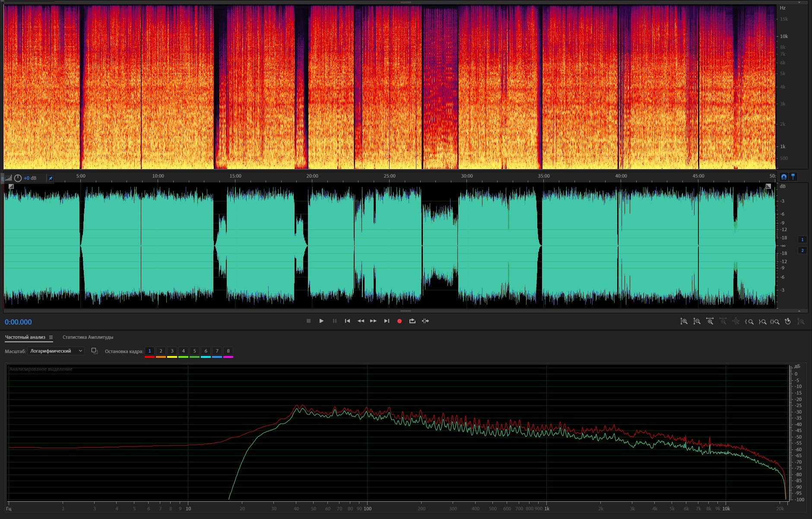Zoom in amplitude icon
812x519 pixels.
coord(684,322)
